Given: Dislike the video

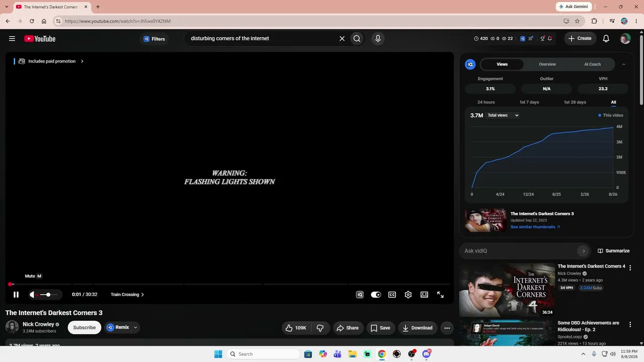Looking at the screenshot, I should coord(320,328).
